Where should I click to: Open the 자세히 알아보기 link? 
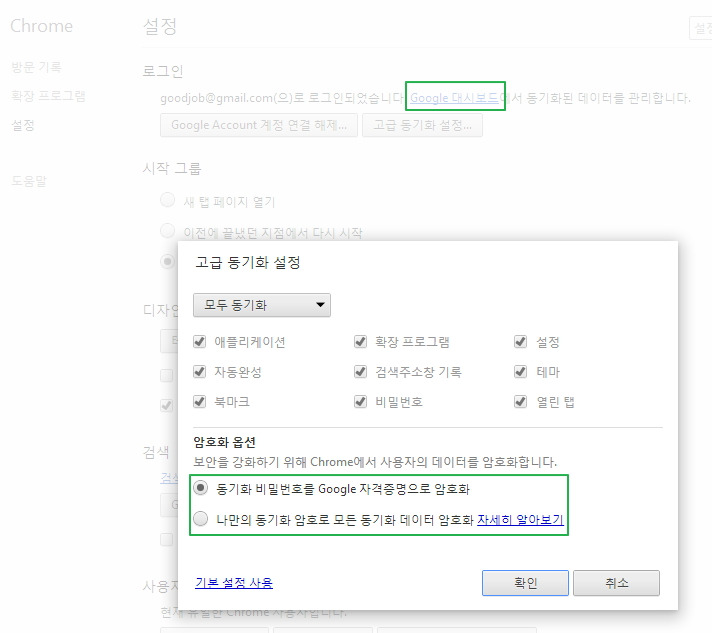pyautogui.click(x=520, y=519)
